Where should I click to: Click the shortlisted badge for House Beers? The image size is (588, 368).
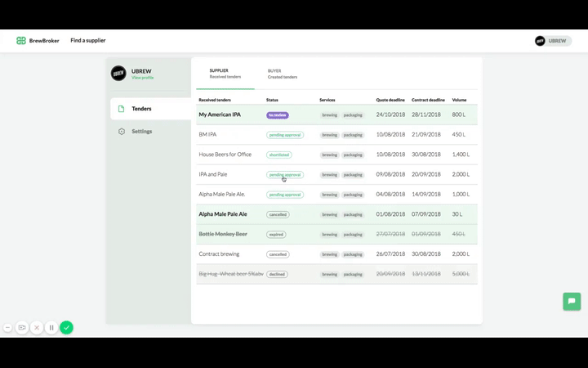tap(278, 155)
